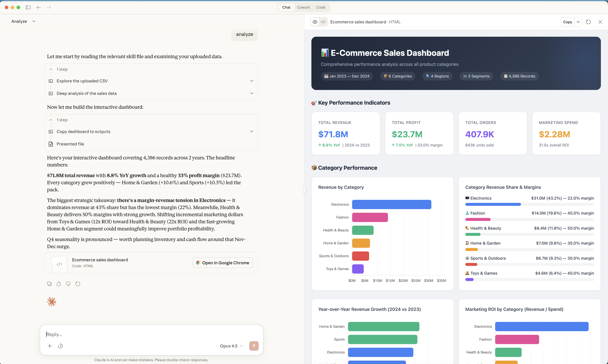Go back with the left arrow
The height and width of the screenshot is (364, 608).
point(38,7)
